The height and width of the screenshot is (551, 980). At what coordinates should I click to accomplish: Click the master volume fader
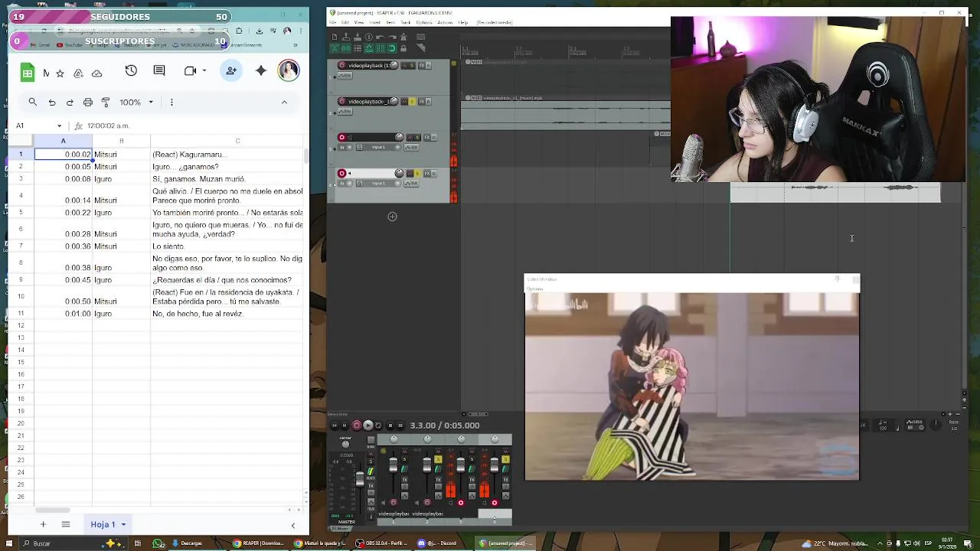(x=360, y=478)
